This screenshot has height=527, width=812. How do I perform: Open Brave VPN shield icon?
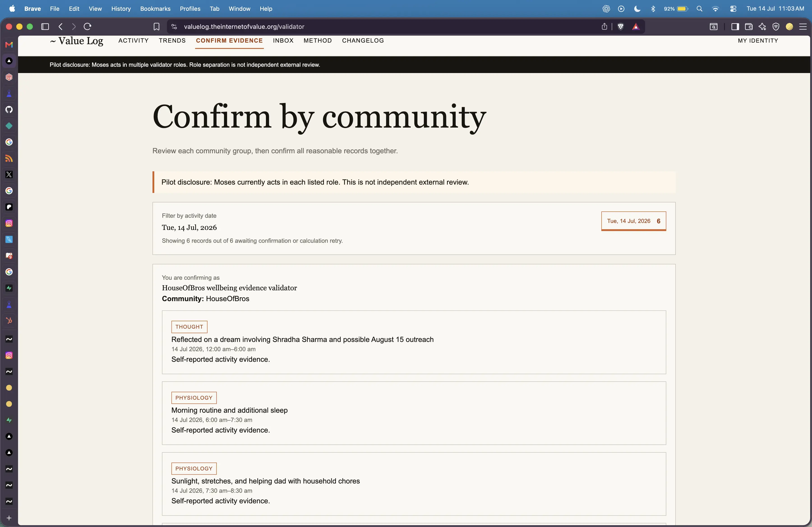point(776,27)
